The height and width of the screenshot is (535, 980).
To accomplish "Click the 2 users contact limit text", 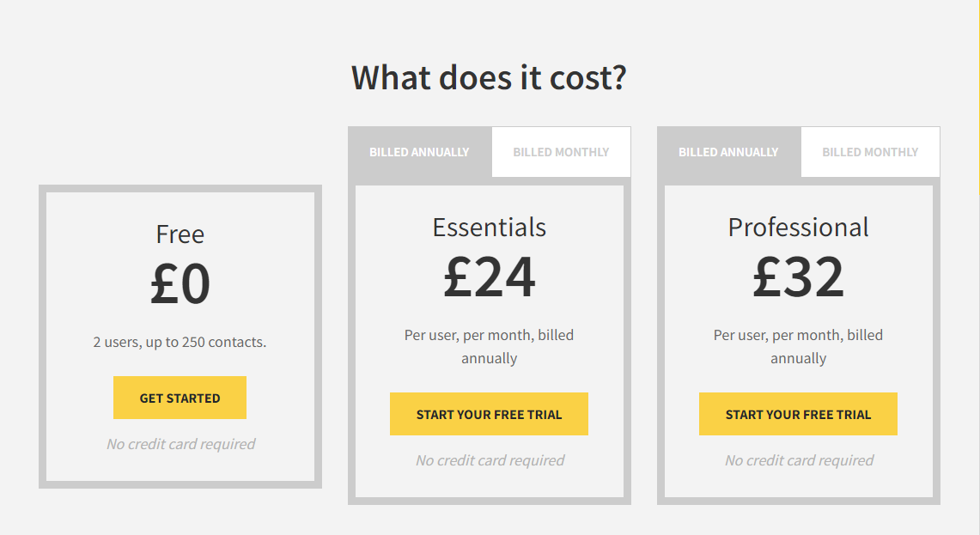I will tap(180, 341).
